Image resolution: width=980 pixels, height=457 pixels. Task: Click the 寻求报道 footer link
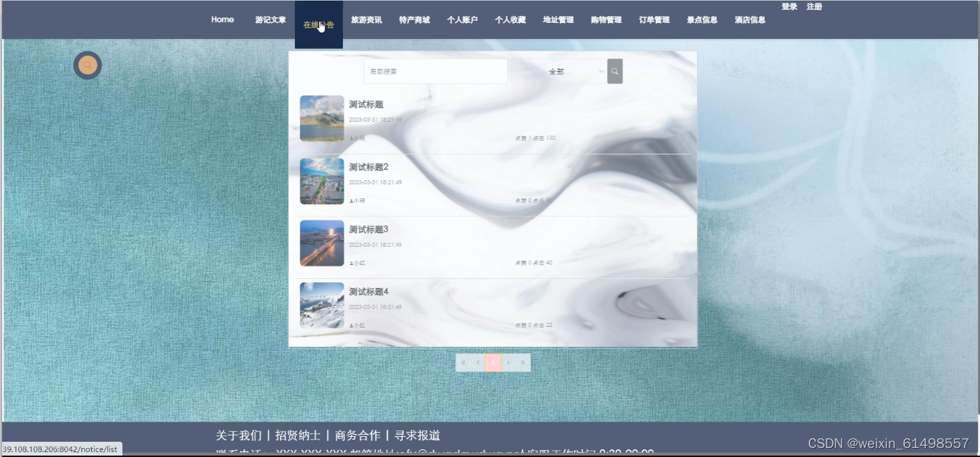point(417,435)
